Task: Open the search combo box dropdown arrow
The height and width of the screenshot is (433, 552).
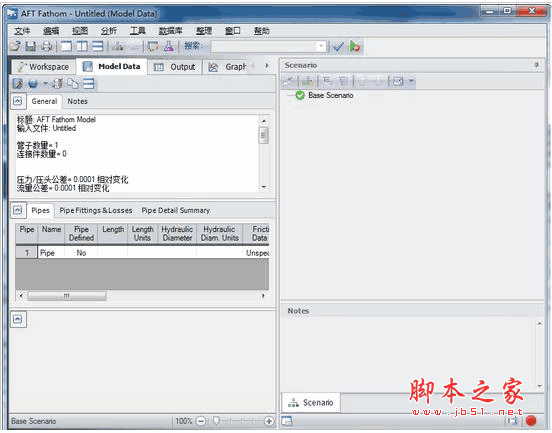Action: [321, 46]
